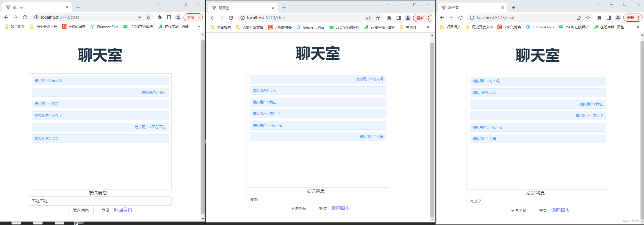View site info icon in right address bar
Screen dimensions: 644x225
[472, 18]
